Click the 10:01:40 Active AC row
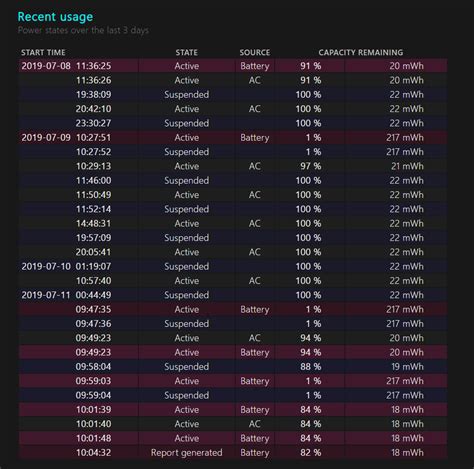 tap(233, 424)
